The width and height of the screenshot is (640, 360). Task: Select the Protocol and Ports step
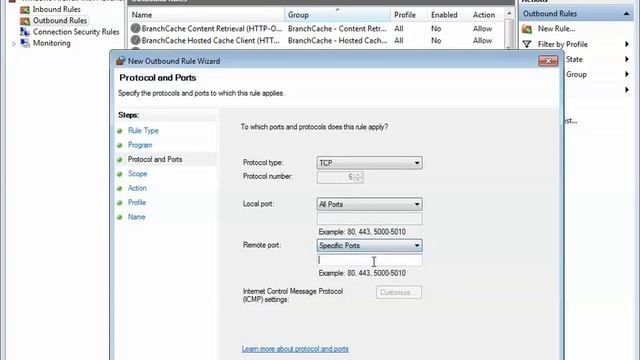point(155,159)
